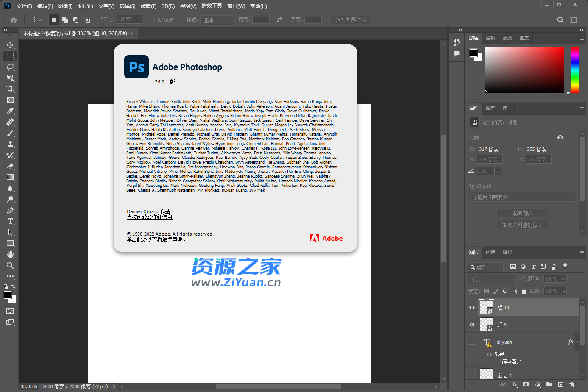
Task: Hide the 组 10 layer
Action: click(471, 307)
